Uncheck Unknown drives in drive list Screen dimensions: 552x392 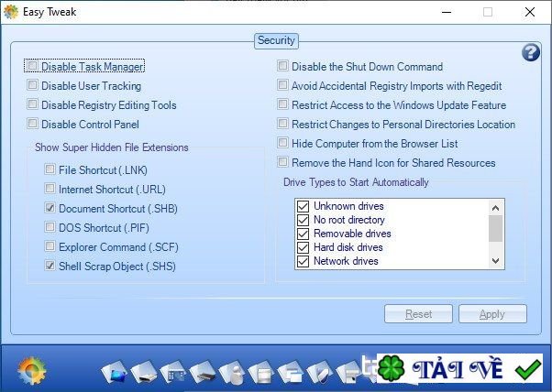(x=304, y=206)
